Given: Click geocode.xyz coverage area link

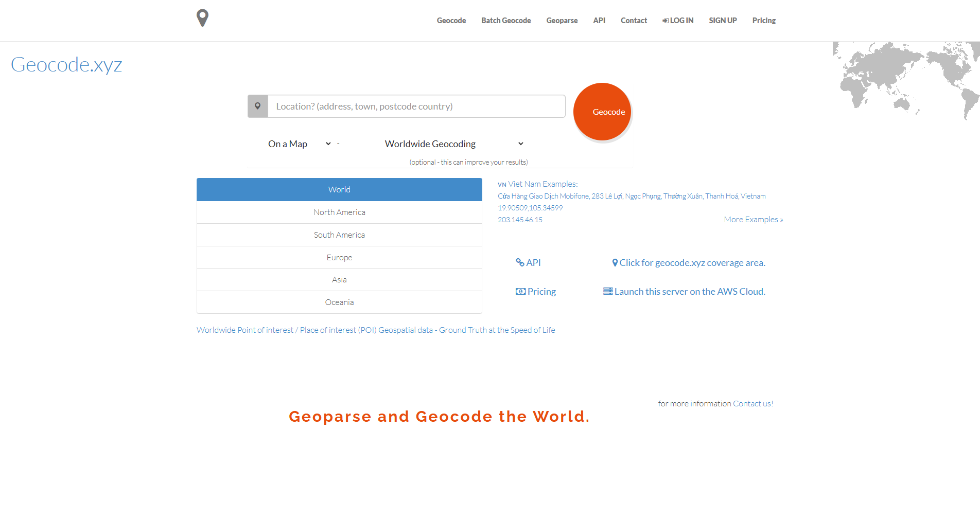Looking at the screenshot, I should pyautogui.click(x=689, y=263).
